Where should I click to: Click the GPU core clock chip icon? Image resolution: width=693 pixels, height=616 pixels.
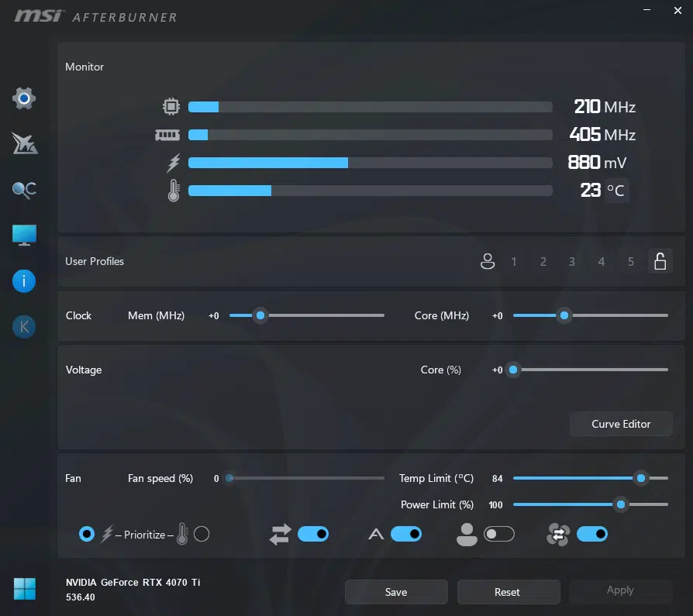pos(171,106)
